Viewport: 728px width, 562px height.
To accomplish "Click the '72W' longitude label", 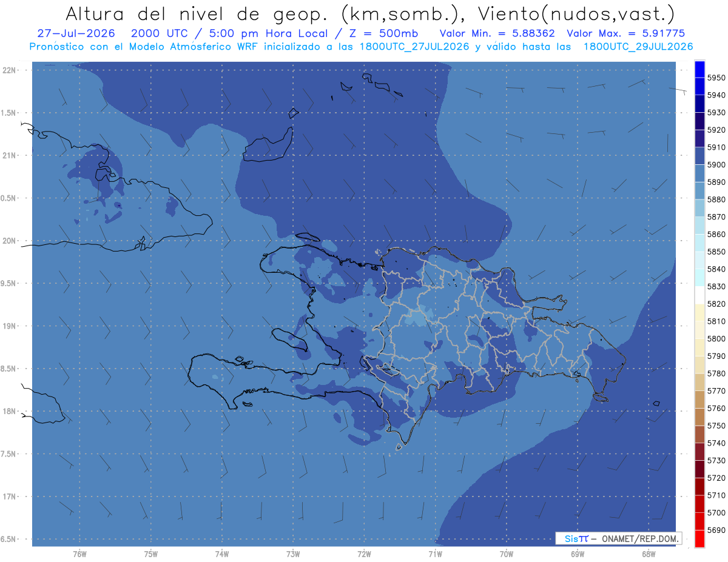I will coord(365,554).
